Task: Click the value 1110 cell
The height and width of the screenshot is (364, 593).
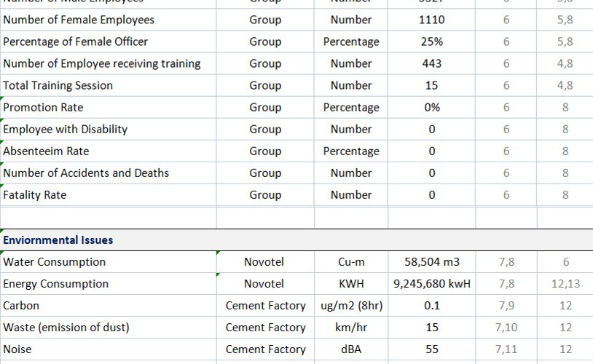Action: coord(431,20)
